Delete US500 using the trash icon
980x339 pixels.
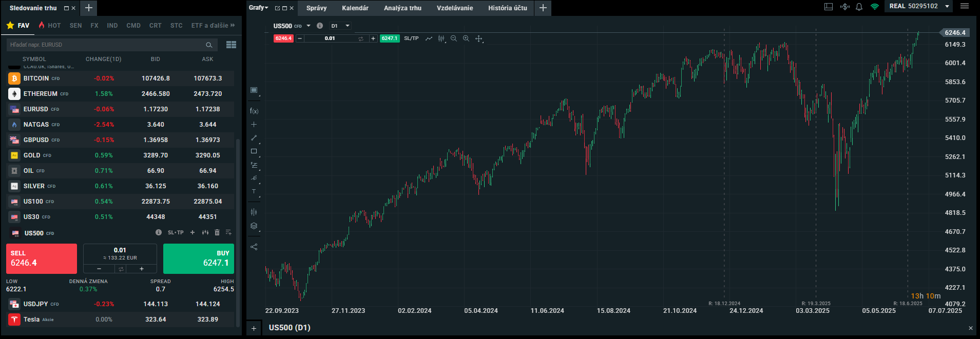[217, 232]
